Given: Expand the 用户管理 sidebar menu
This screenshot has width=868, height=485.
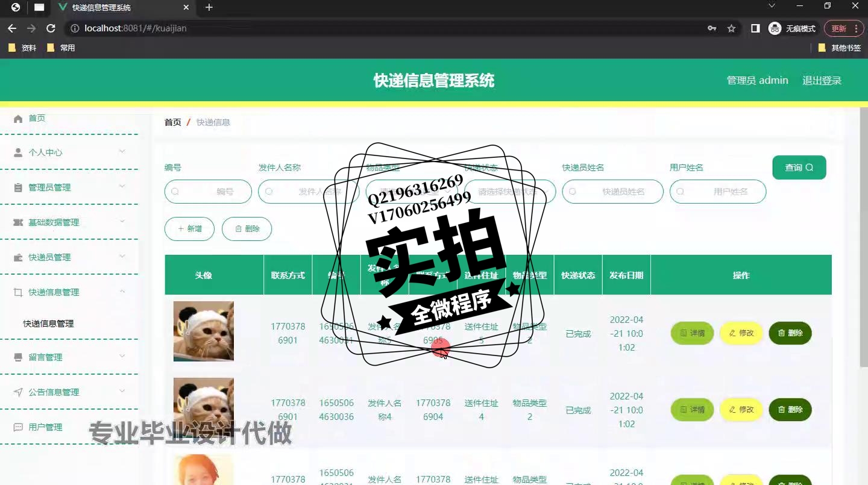Looking at the screenshot, I should click(x=69, y=427).
